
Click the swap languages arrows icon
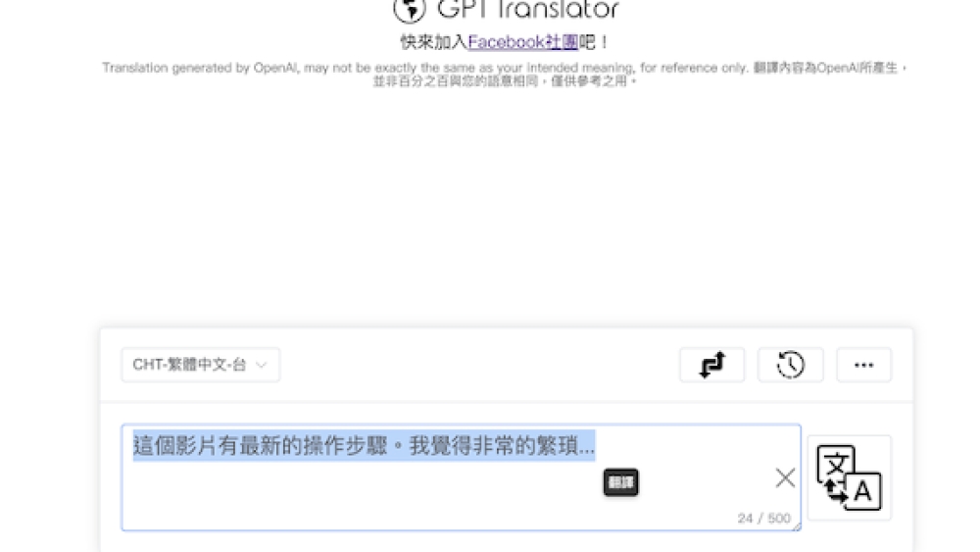711,365
